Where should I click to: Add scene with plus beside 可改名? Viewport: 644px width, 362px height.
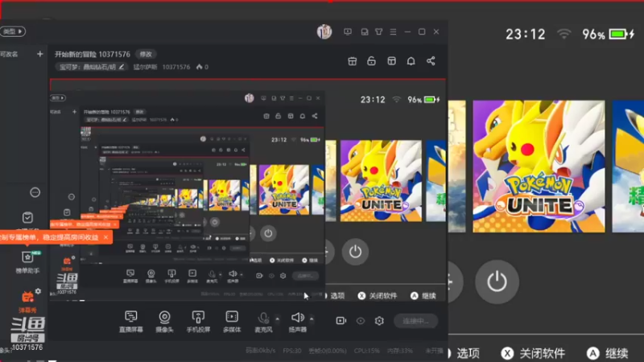coord(39,54)
